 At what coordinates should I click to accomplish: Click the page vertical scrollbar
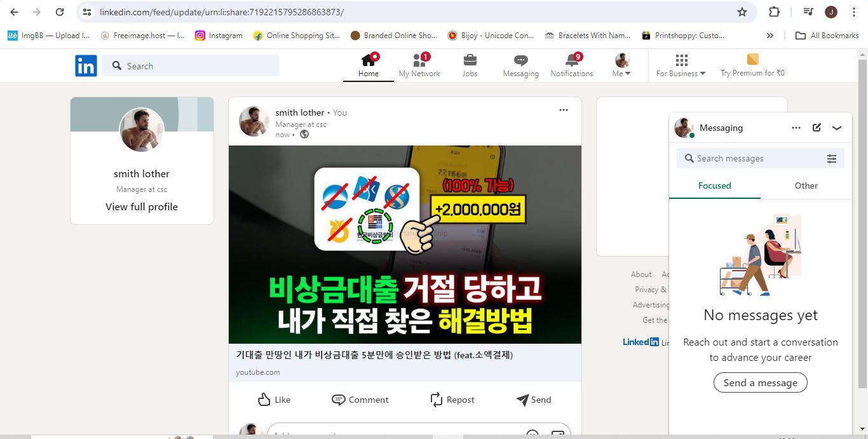pyautogui.click(x=862, y=222)
